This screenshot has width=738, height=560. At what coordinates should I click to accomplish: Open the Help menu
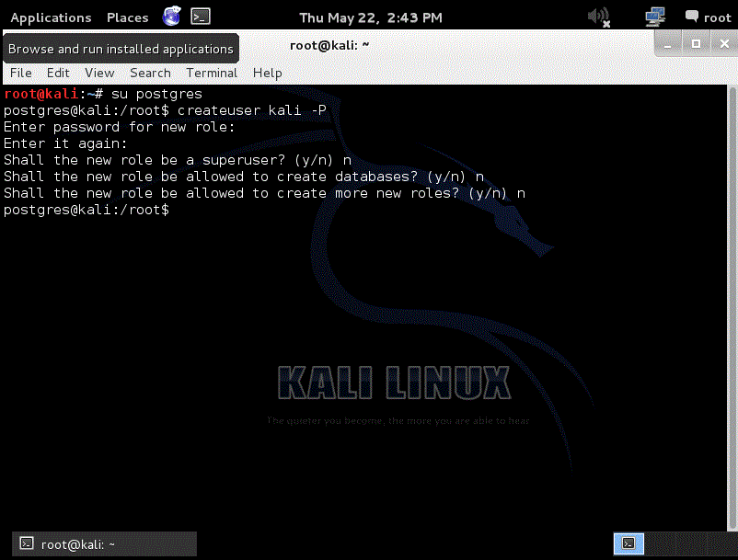(x=268, y=73)
